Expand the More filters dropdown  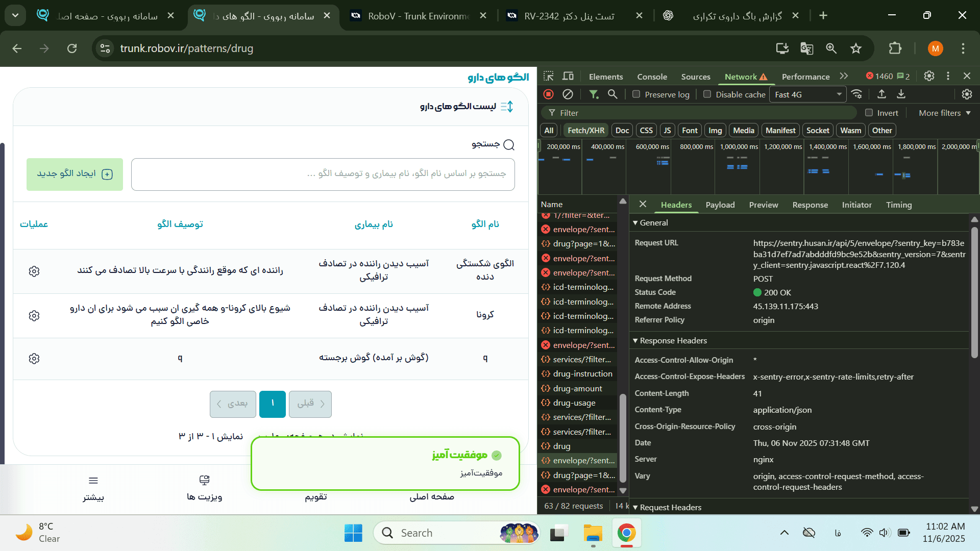tap(944, 113)
